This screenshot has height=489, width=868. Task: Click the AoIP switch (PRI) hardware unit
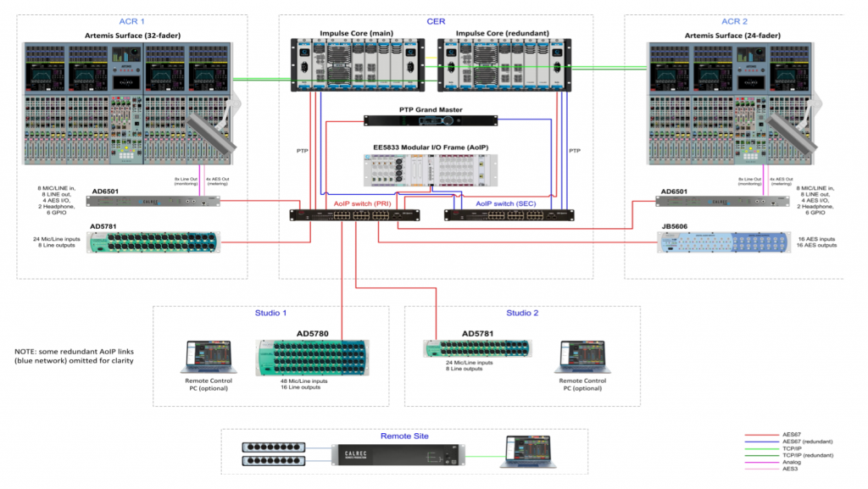pos(355,215)
